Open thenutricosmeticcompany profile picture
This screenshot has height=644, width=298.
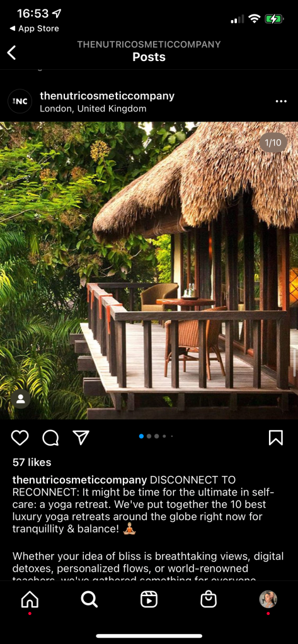20,101
